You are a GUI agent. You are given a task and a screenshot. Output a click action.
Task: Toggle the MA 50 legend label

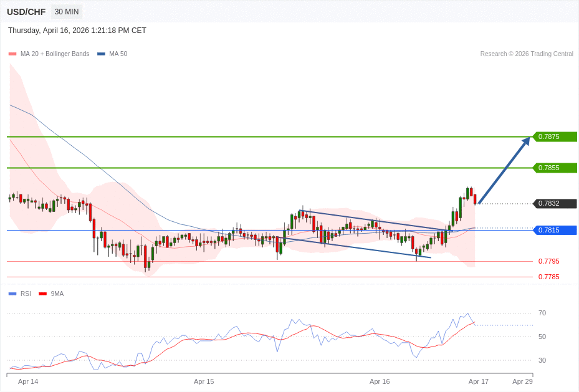(118, 54)
